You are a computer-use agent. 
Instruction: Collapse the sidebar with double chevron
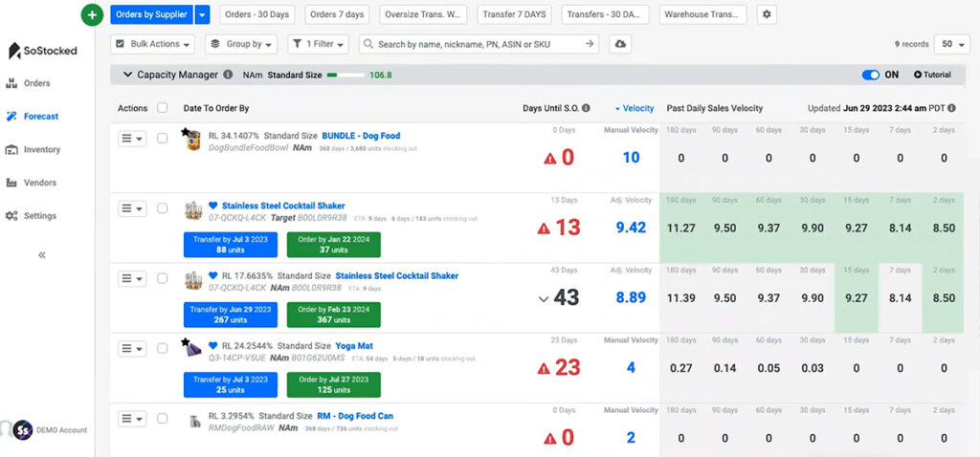coord(42,254)
